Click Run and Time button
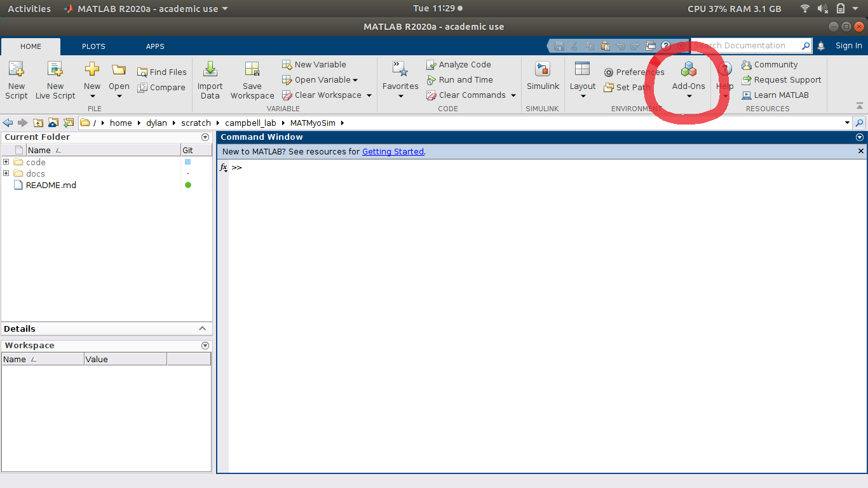Image resolution: width=868 pixels, height=488 pixels. 460,79
